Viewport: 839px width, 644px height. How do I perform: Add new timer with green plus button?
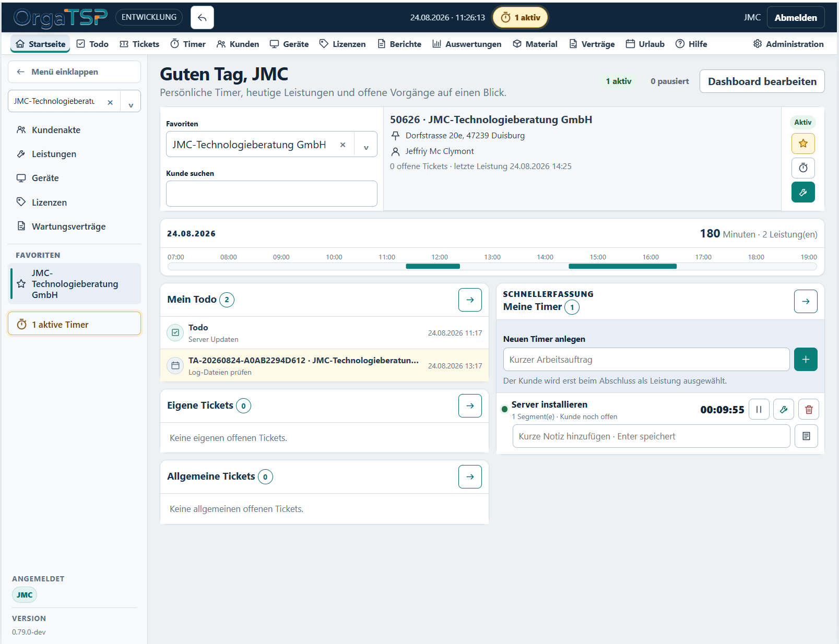806,360
